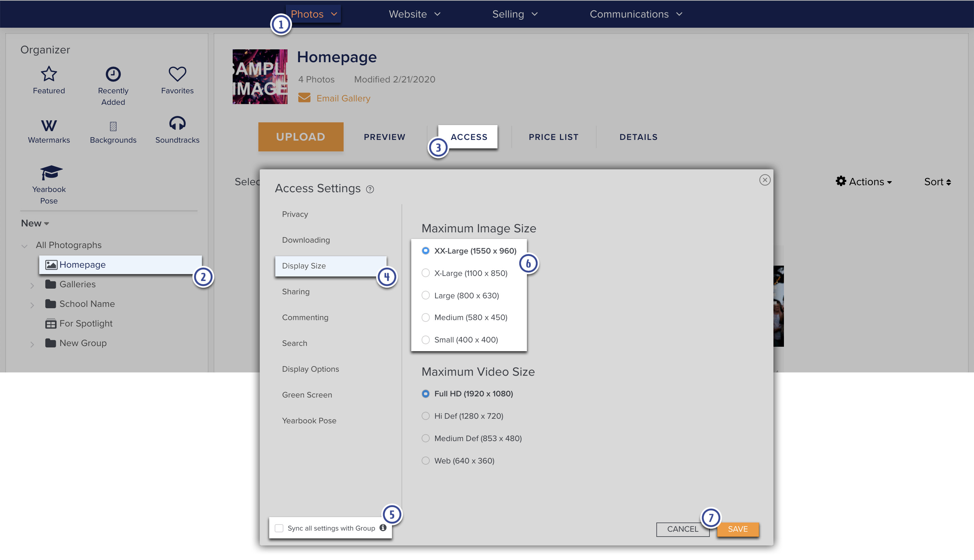Click the School Name folder icon

50,304
